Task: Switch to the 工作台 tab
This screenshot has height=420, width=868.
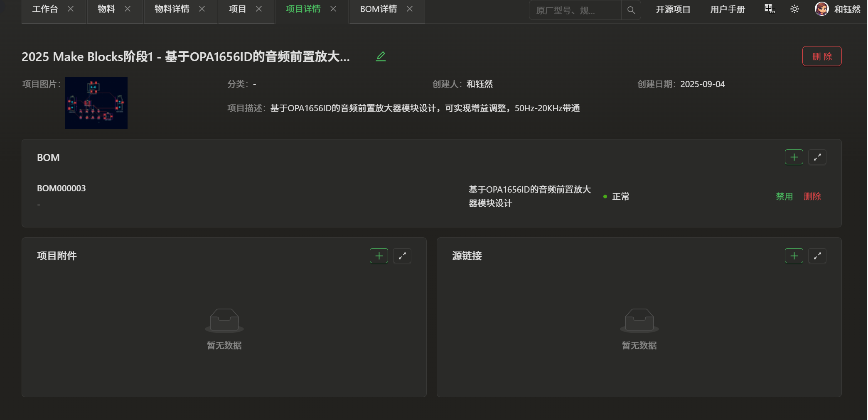Action: [45, 9]
